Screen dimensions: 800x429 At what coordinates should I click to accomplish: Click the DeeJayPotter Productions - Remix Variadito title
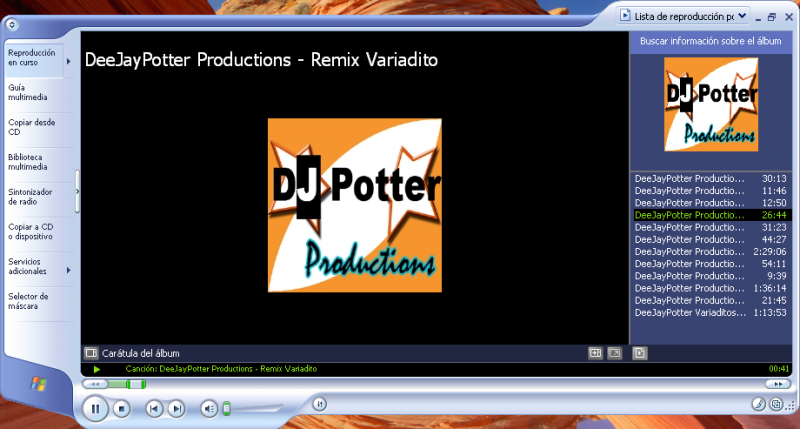point(261,60)
